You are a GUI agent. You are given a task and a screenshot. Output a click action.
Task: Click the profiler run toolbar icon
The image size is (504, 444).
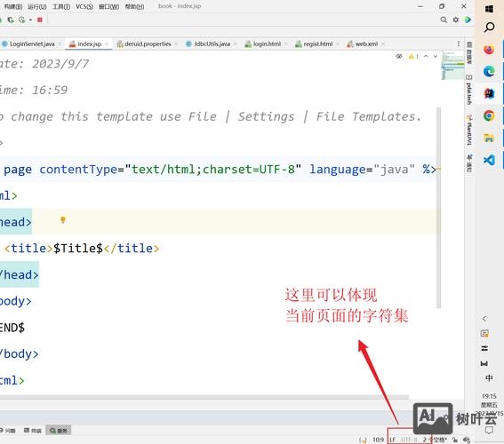22,20
